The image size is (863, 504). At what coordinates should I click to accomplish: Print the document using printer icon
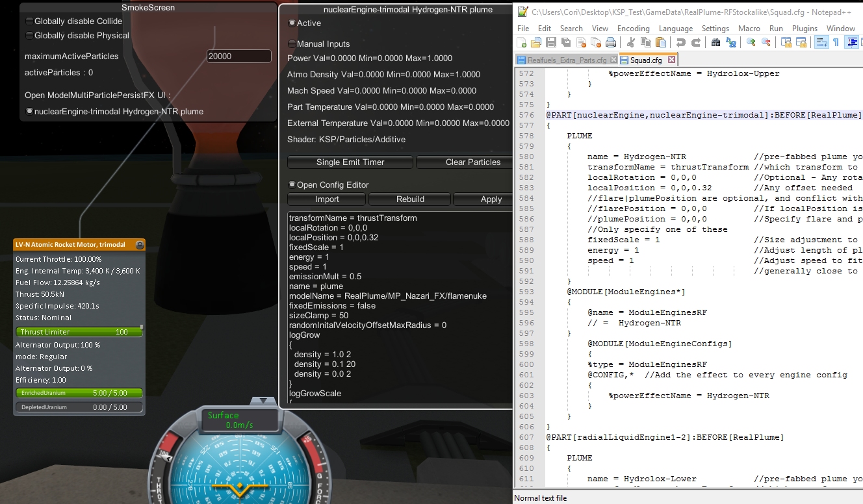[611, 42]
